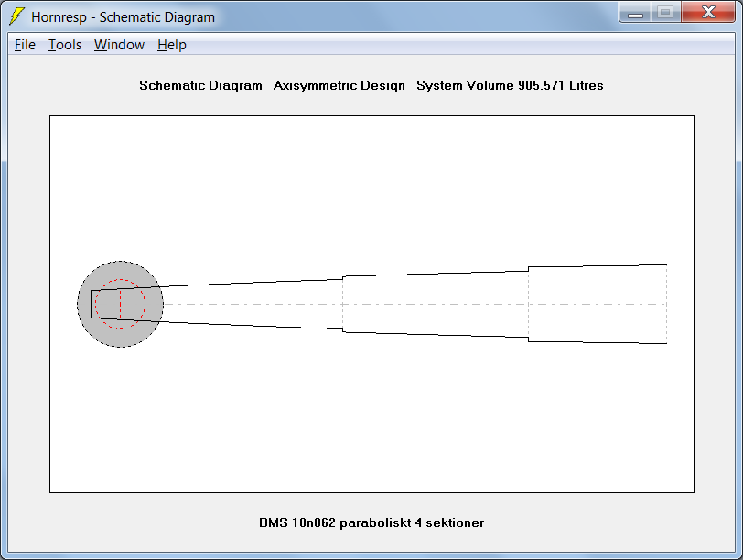Minimize the Hornresp Schematic Diagram window

coord(635,12)
